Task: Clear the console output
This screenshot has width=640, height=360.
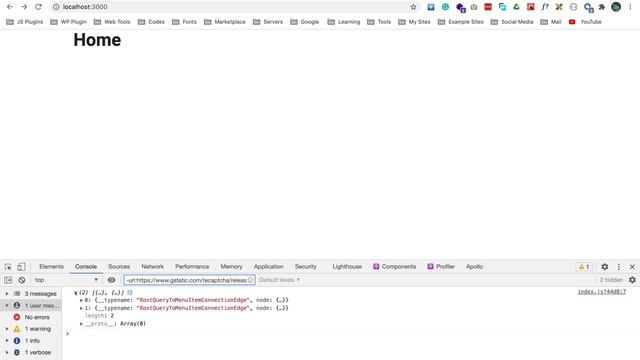Action: [22, 280]
